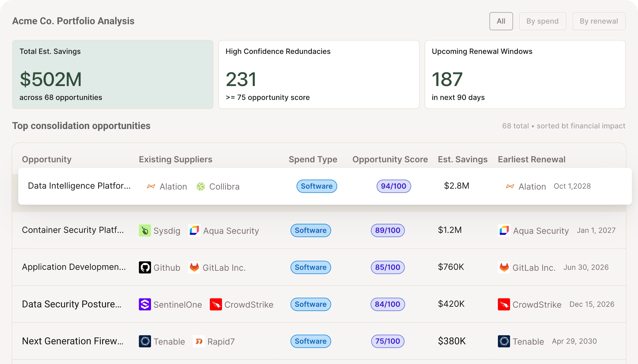Click Software tag in Container Security row
This screenshot has width=638, height=364.
310,230
